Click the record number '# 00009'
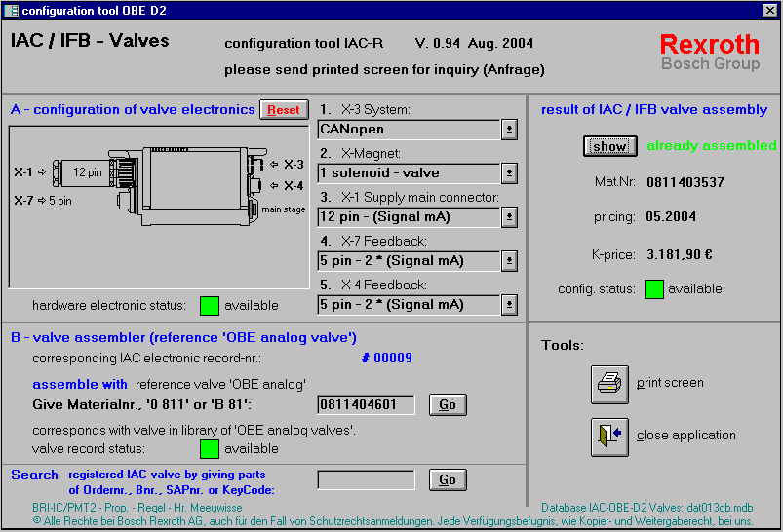 click(x=387, y=358)
